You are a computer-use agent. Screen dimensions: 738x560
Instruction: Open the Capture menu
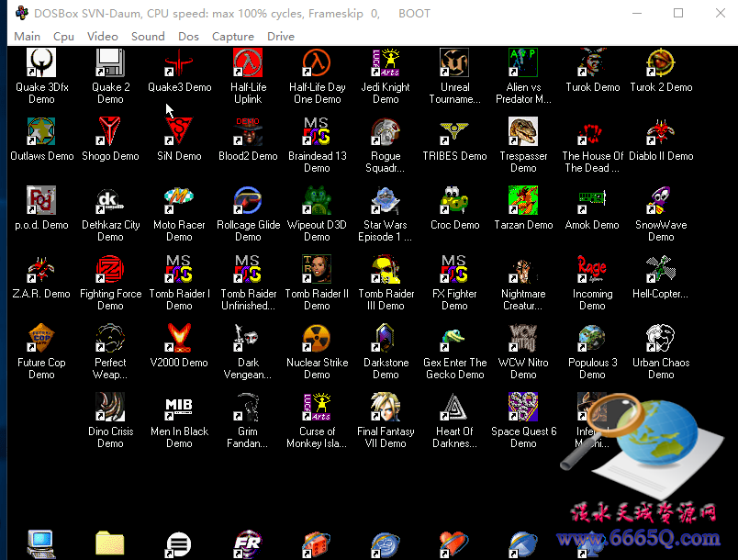[x=232, y=36]
